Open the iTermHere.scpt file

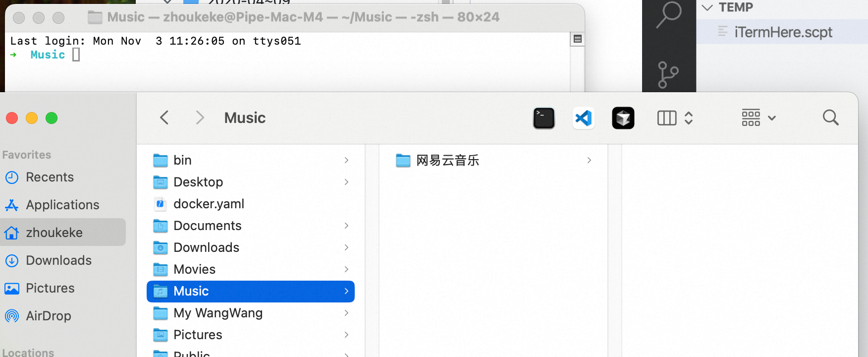click(x=783, y=32)
